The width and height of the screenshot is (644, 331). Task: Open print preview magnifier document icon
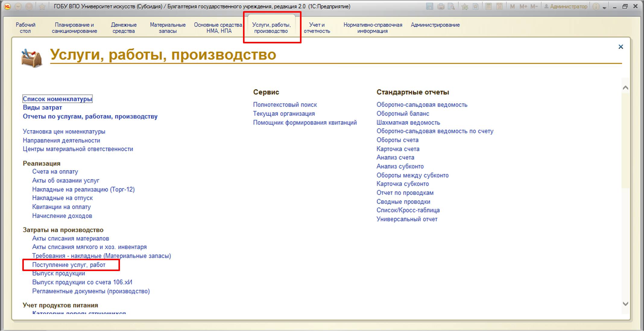pos(451,6)
